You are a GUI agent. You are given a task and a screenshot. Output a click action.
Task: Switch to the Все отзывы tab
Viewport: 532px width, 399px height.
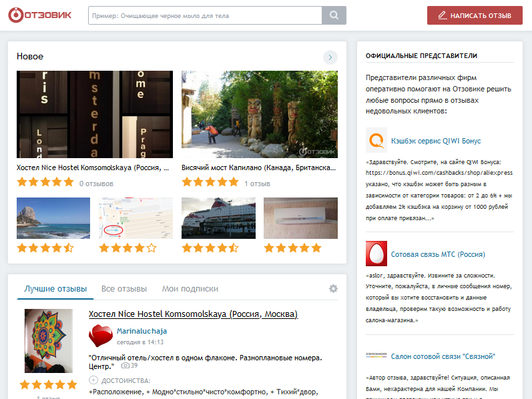(x=124, y=289)
